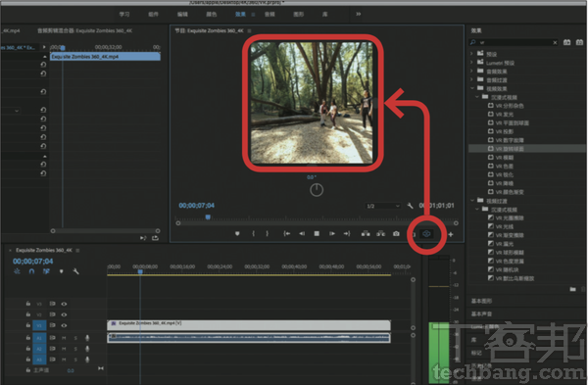Clear the effects search field
This screenshot has width=588, height=385.
[x=555, y=43]
